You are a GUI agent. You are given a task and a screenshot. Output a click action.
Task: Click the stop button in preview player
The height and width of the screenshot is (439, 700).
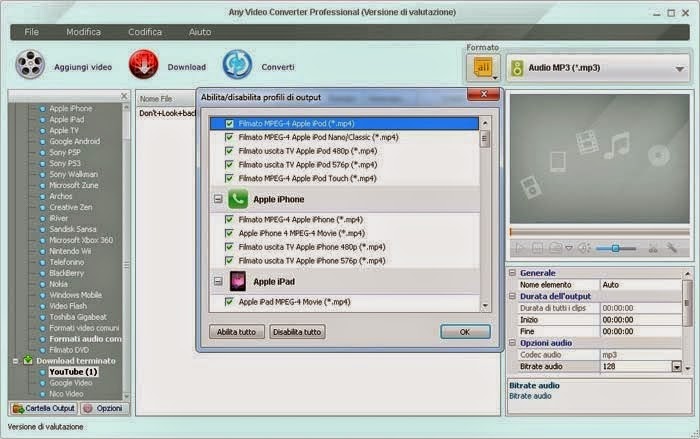click(x=538, y=248)
